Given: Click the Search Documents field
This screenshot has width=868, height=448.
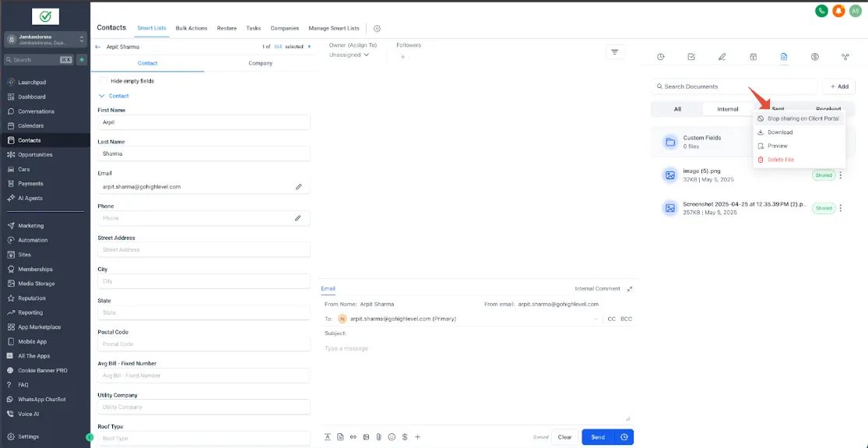Looking at the screenshot, I should point(734,86).
